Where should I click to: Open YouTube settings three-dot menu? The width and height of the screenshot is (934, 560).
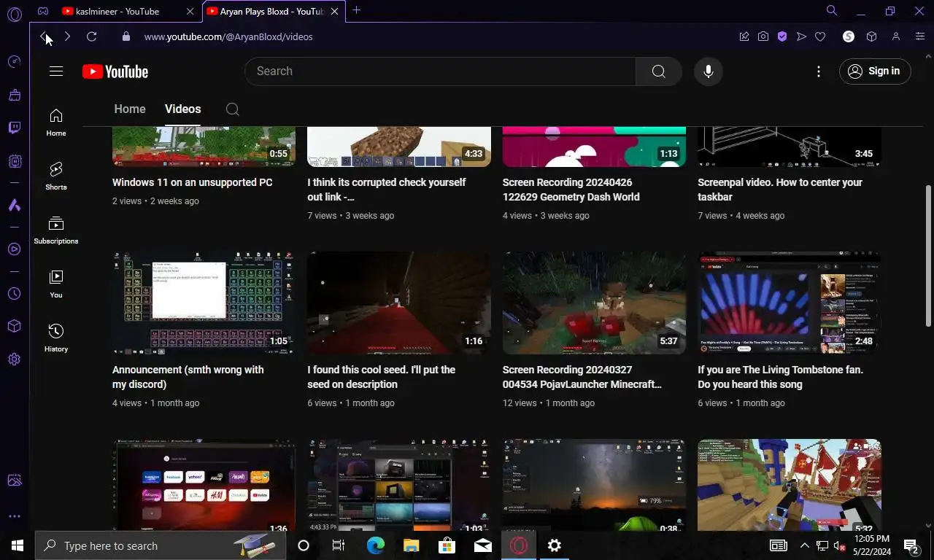[x=819, y=71]
